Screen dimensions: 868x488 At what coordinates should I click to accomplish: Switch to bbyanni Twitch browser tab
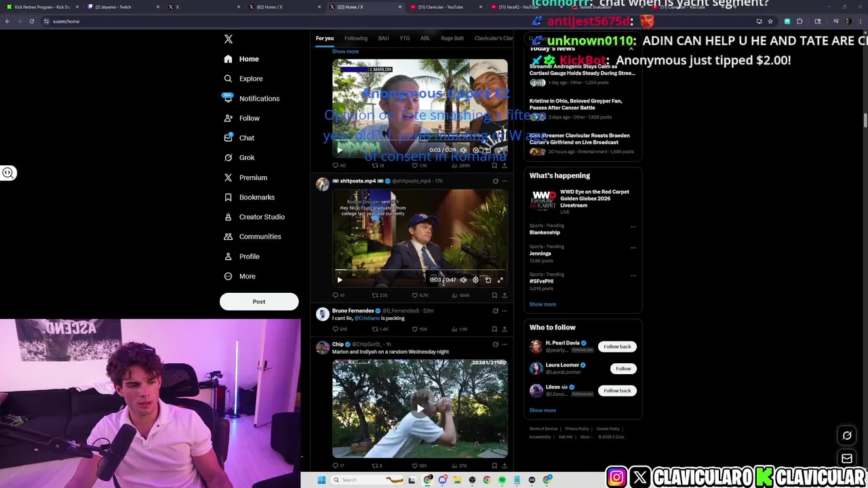[122, 7]
